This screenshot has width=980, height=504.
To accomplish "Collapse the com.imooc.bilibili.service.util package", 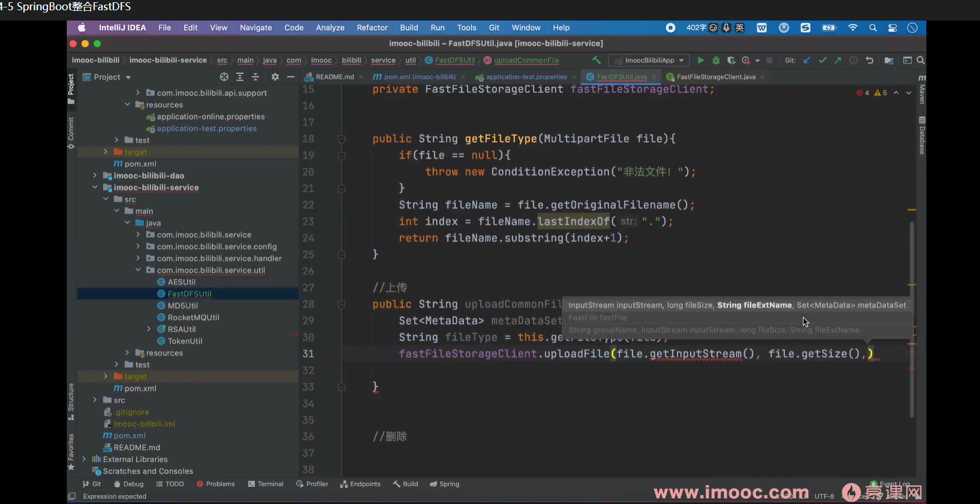I will [x=138, y=270].
